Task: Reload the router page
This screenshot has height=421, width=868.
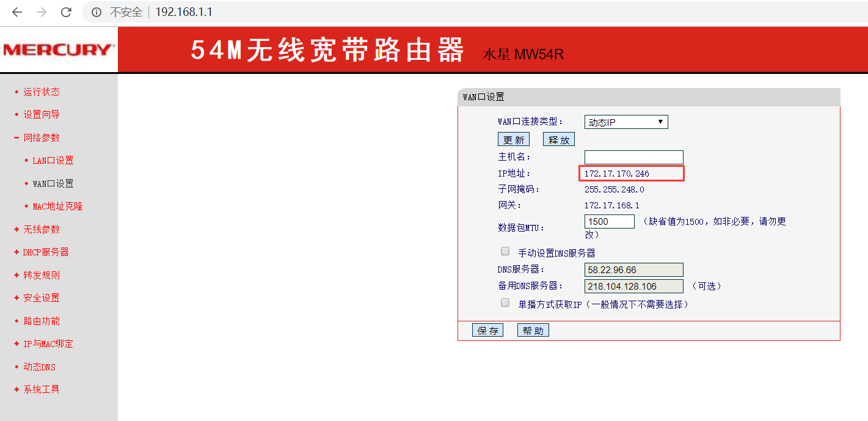Action: tap(66, 12)
